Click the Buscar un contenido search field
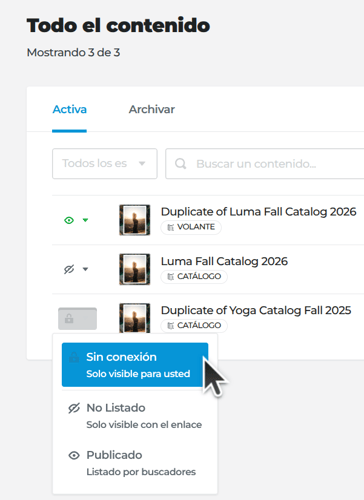Viewport: 364px width, 500px height. (x=265, y=164)
